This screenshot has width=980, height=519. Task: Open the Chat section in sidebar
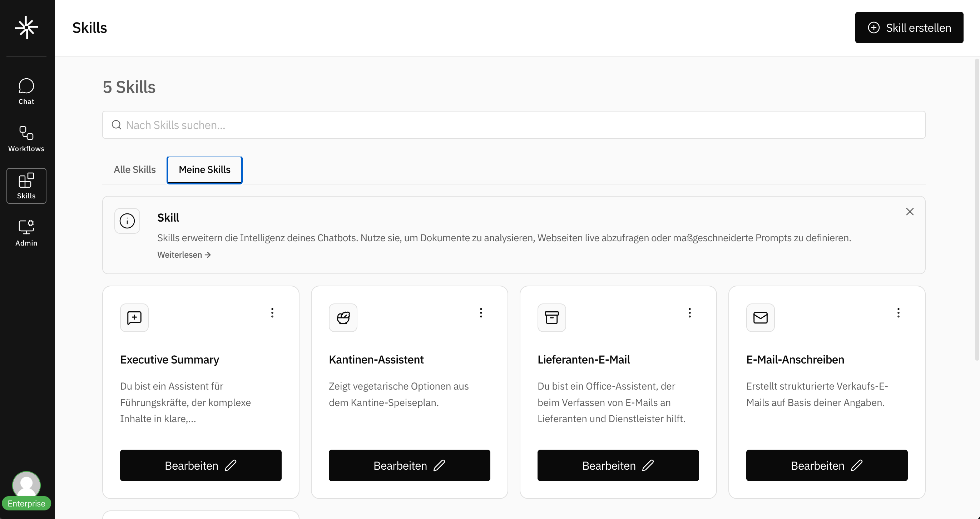pyautogui.click(x=26, y=92)
